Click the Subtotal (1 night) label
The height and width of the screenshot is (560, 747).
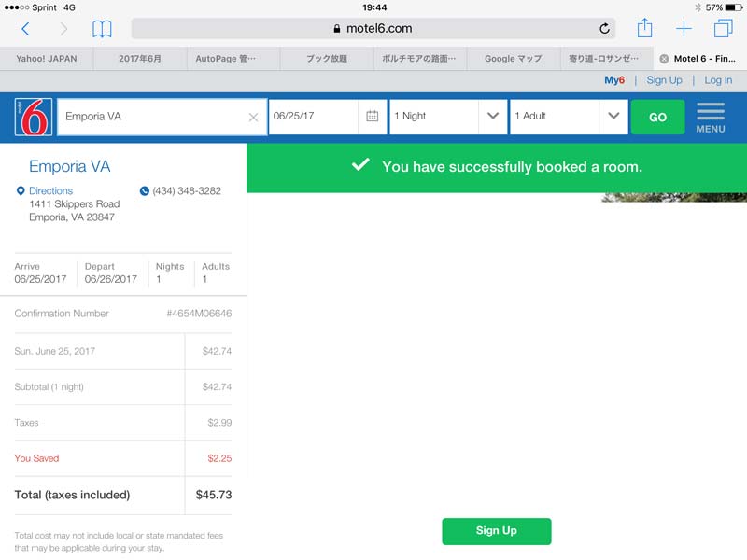pos(49,387)
